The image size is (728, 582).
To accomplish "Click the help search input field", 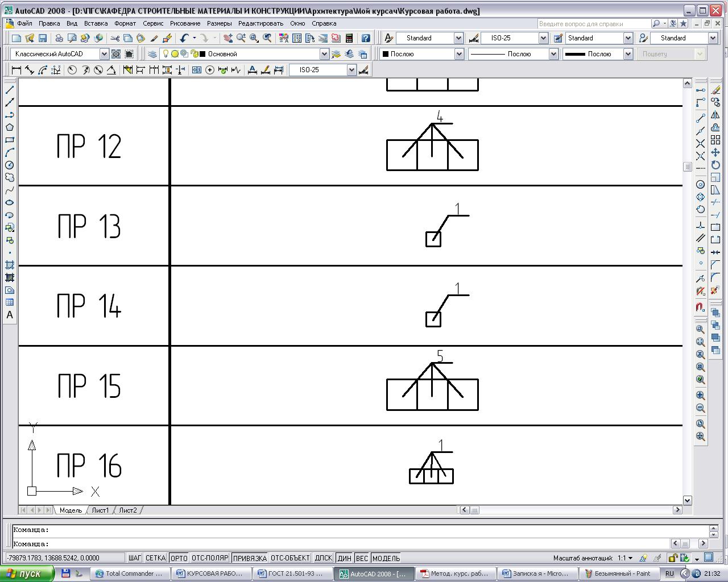I will coord(594,24).
